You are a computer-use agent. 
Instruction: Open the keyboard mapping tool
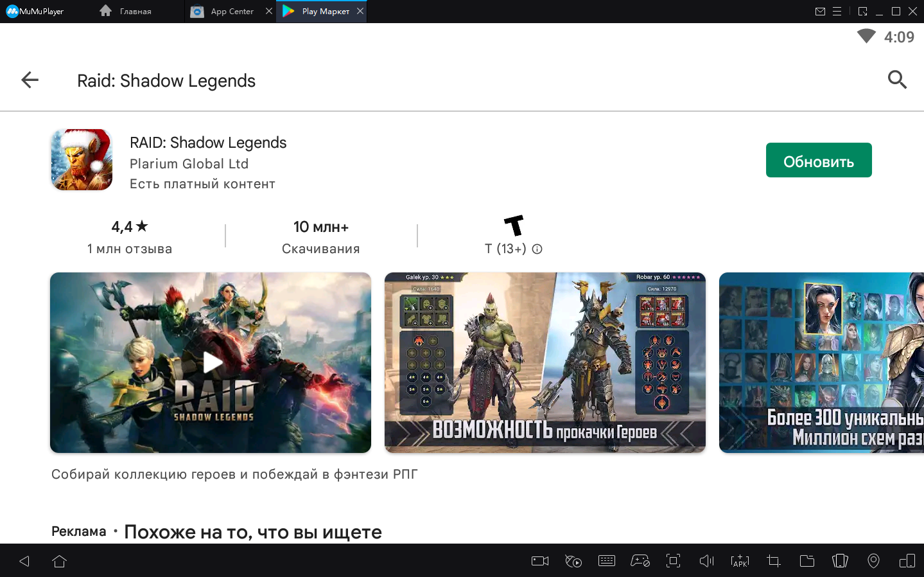[x=607, y=561]
